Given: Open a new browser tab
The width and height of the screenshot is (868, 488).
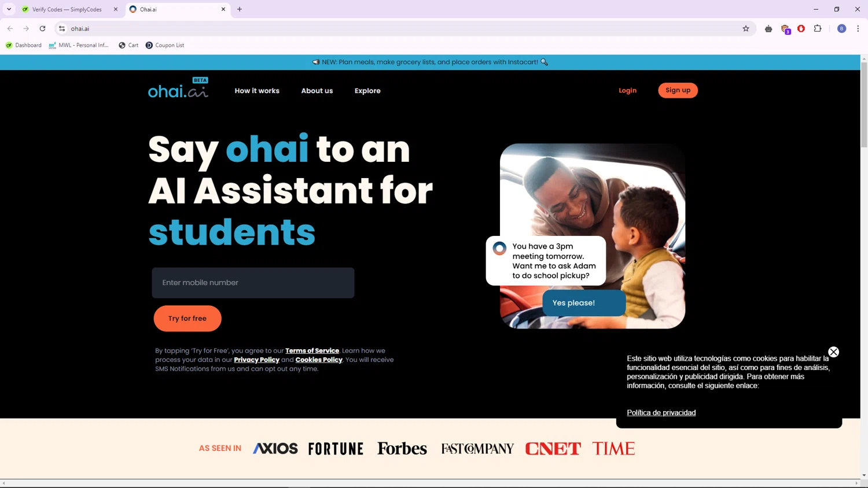Looking at the screenshot, I should click(x=240, y=9).
